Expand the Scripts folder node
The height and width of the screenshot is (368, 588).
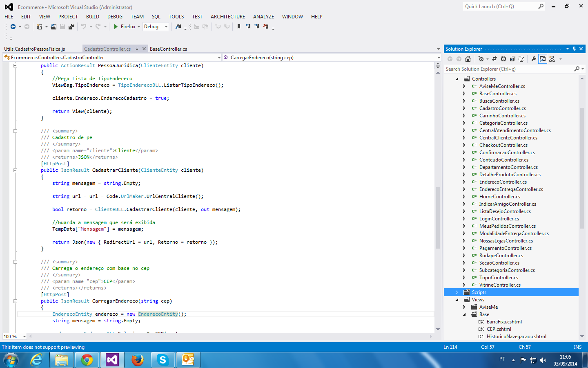pyautogui.click(x=457, y=292)
